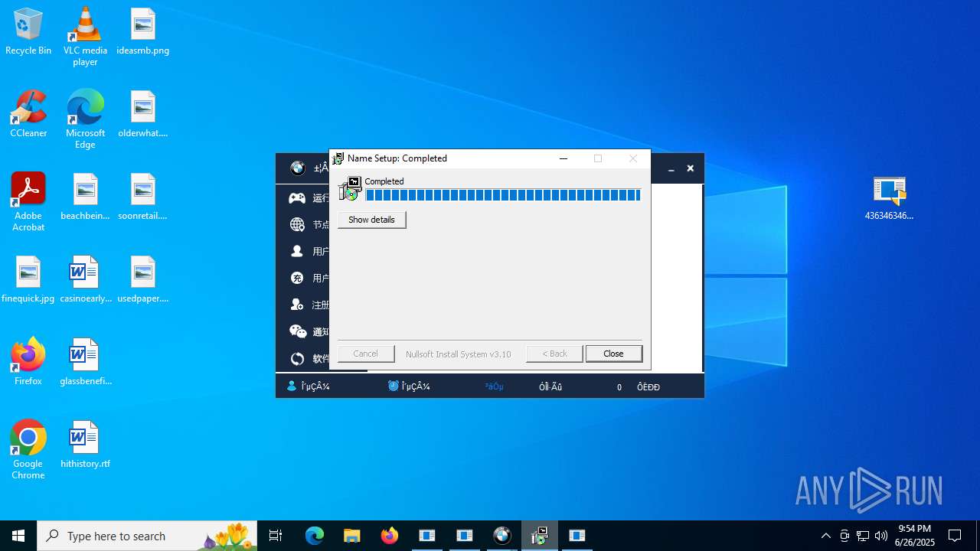Image resolution: width=980 pixels, height=551 pixels.
Task: Click the 'Óíî-Ãû' status bar label
Action: click(550, 387)
